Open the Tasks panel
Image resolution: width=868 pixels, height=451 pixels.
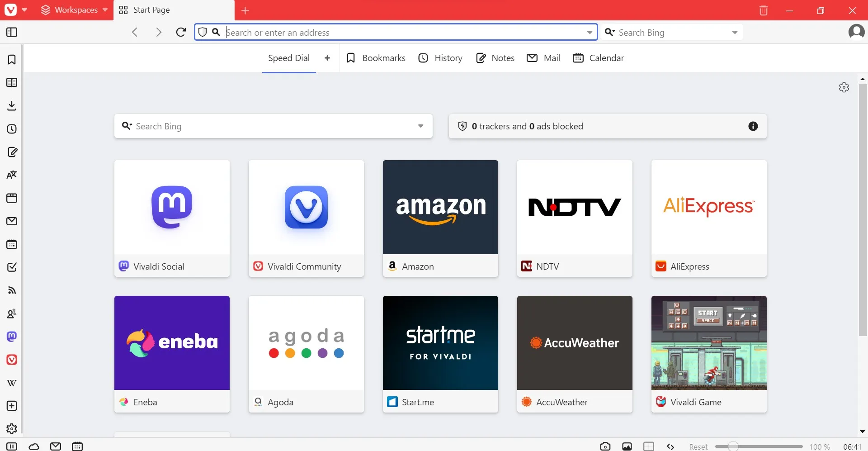click(12, 267)
